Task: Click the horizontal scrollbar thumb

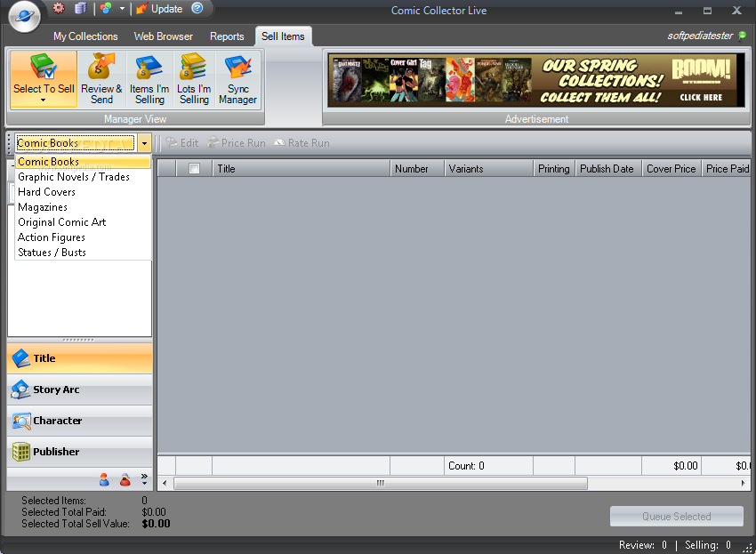Action: pyautogui.click(x=381, y=483)
